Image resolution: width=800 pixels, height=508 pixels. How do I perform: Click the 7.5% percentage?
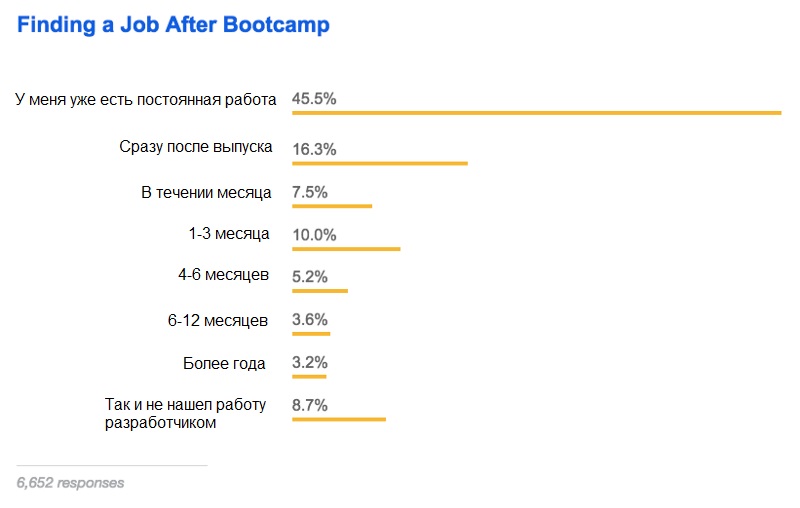pos(310,192)
